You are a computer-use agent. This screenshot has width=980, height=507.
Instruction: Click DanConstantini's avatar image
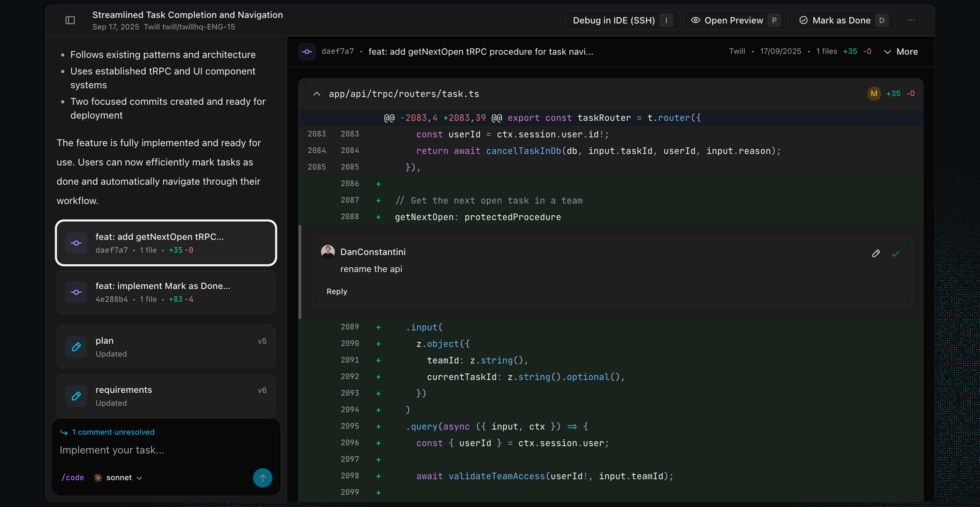click(x=327, y=252)
